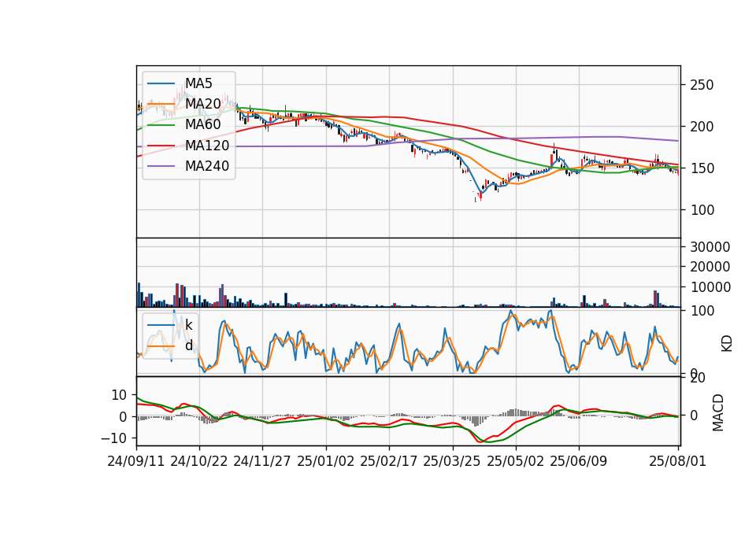The width and height of the screenshot is (756, 543).
Task: Click the 25/03/25 date label
Action: (x=452, y=461)
